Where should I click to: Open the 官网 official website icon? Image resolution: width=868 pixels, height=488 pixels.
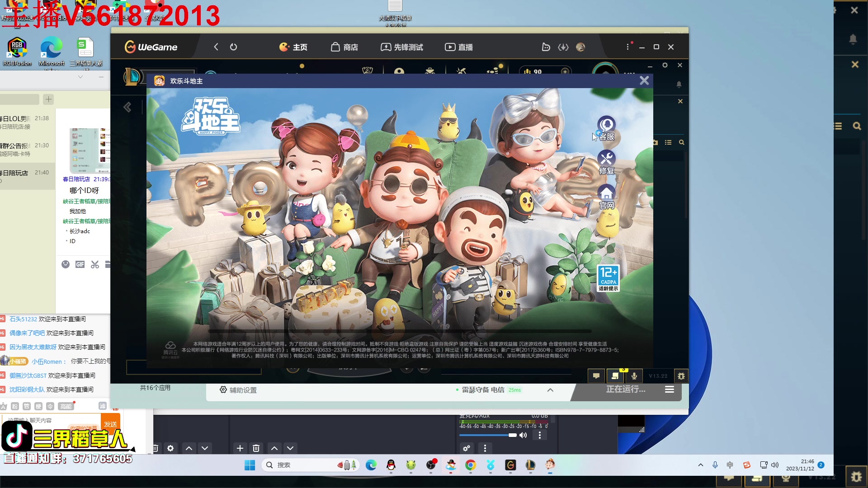606,197
